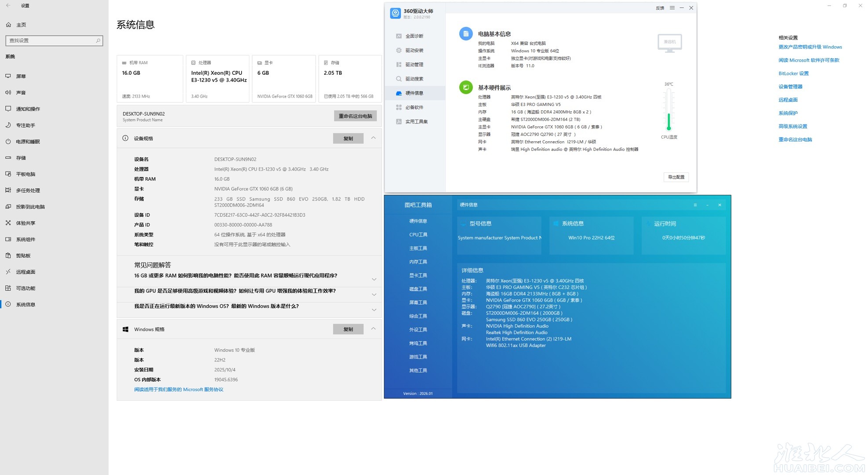Open 内存工具 in 图吧工具箱

click(x=418, y=262)
